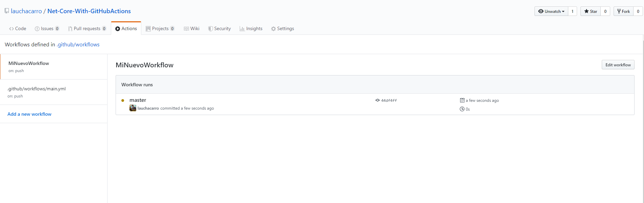Click the Edit workflow button
The width and height of the screenshot is (644, 203).
(x=618, y=65)
